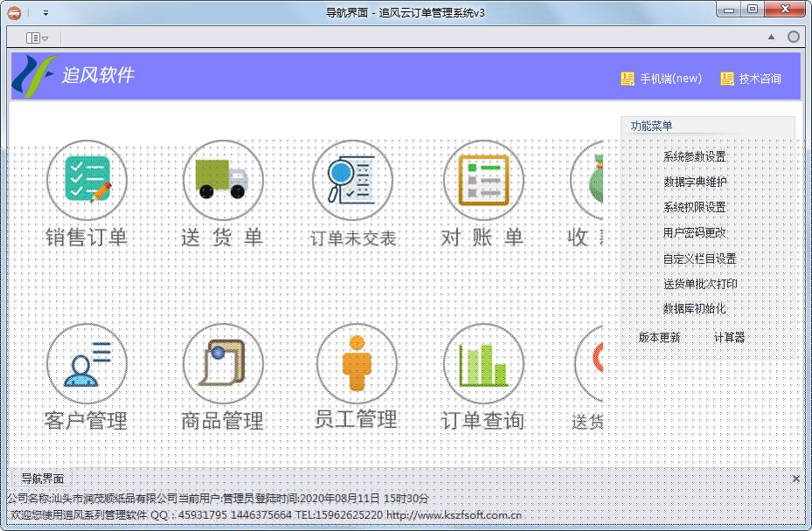点击导航界面标签旁的关闭叉号
812x531 pixels.
[x=795, y=479]
